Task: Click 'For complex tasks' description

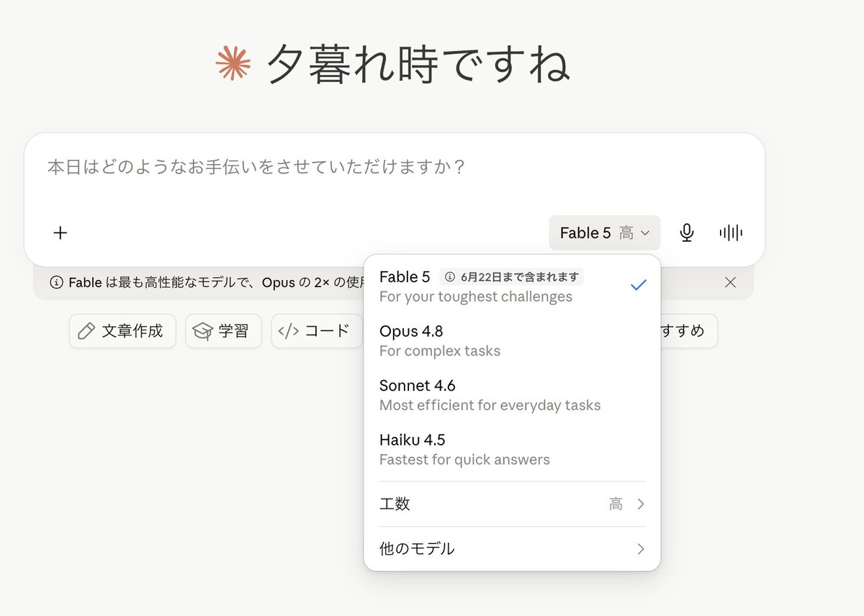Action: [x=440, y=350]
